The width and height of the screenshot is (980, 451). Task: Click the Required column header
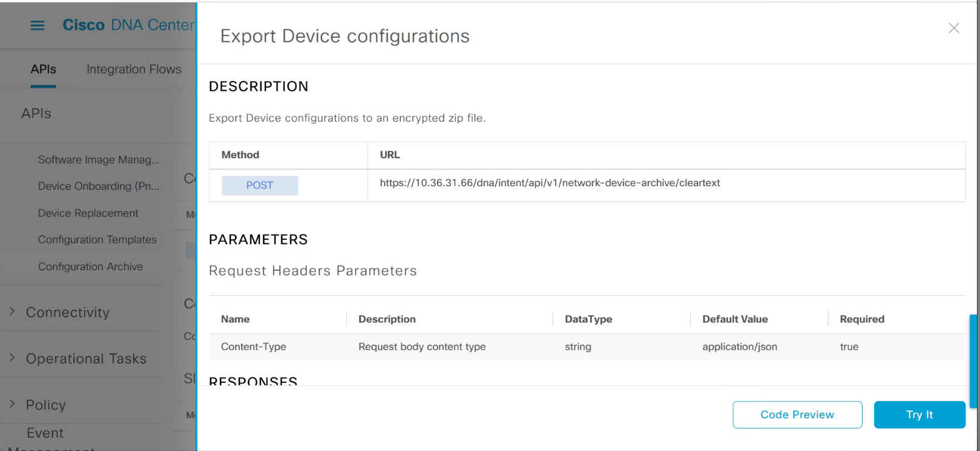[862, 319]
